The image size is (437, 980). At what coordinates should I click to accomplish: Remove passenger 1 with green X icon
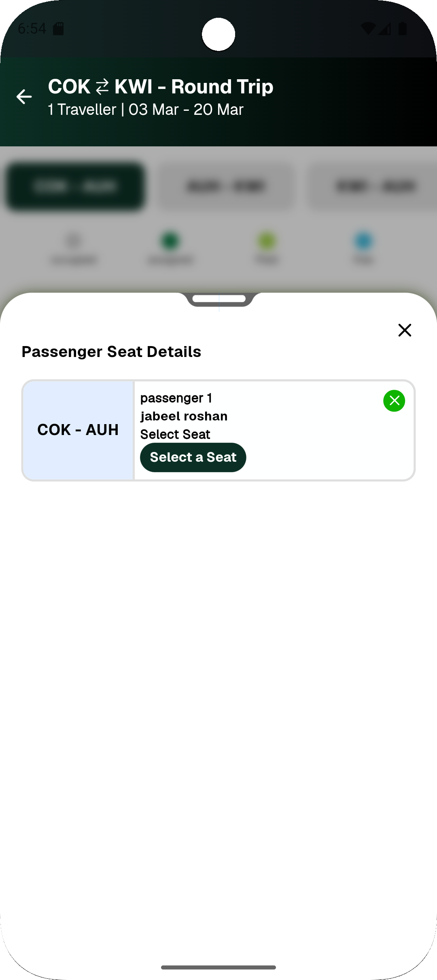(394, 401)
